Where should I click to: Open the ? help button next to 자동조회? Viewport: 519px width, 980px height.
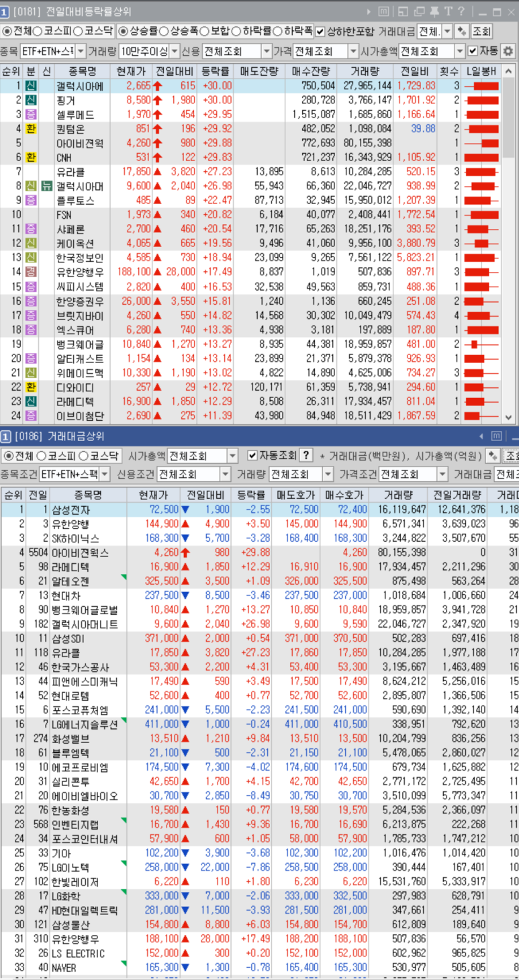[x=306, y=455]
